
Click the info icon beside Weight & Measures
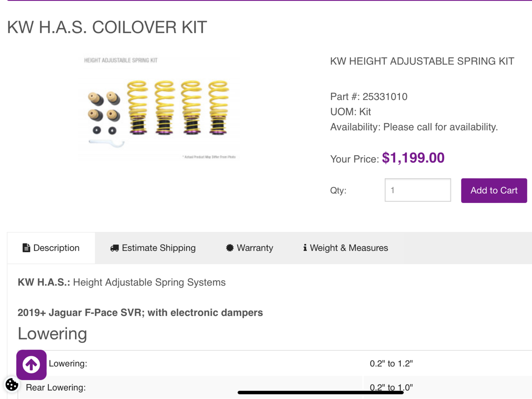305,248
